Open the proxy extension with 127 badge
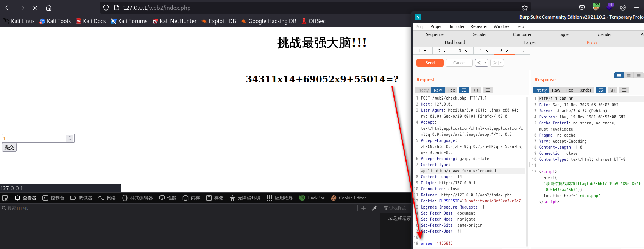 [x=596, y=7]
